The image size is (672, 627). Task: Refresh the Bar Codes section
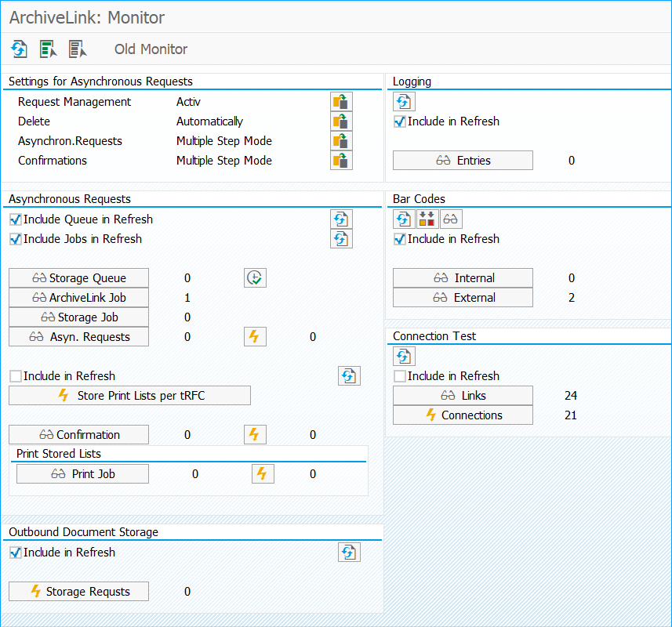point(404,219)
